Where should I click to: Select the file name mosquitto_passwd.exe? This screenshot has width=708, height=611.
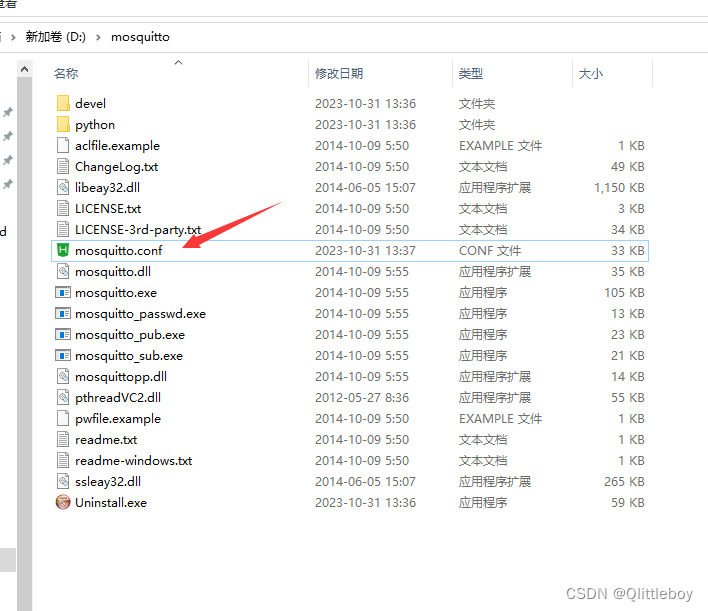(x=140, y=313)
